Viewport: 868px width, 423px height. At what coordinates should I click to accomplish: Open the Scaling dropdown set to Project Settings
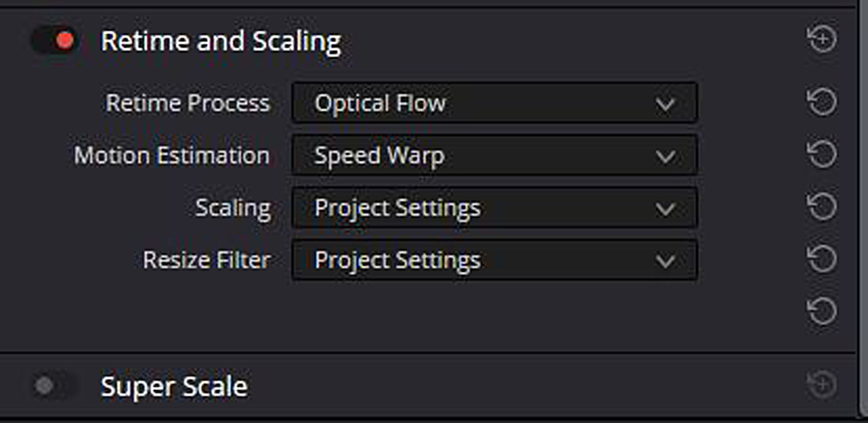point(494,207)
